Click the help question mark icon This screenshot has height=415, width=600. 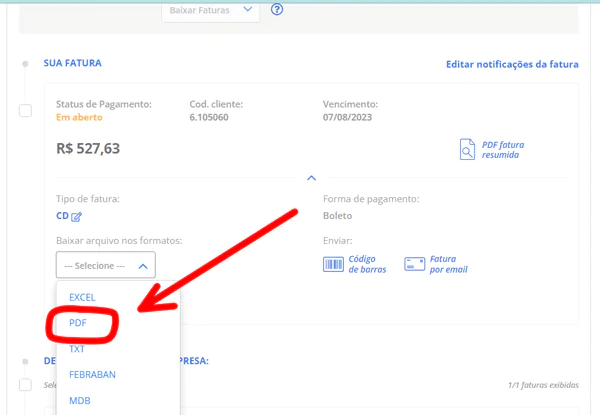(277, 10)
